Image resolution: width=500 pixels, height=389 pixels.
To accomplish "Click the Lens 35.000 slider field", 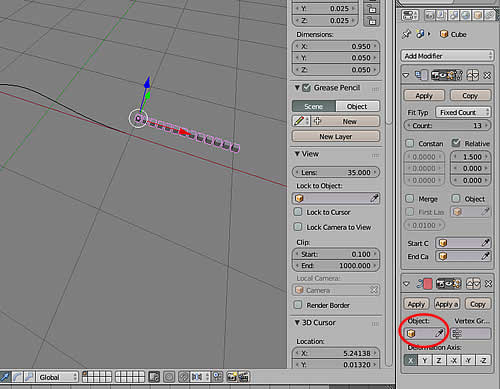I will [x=336, y=172].
